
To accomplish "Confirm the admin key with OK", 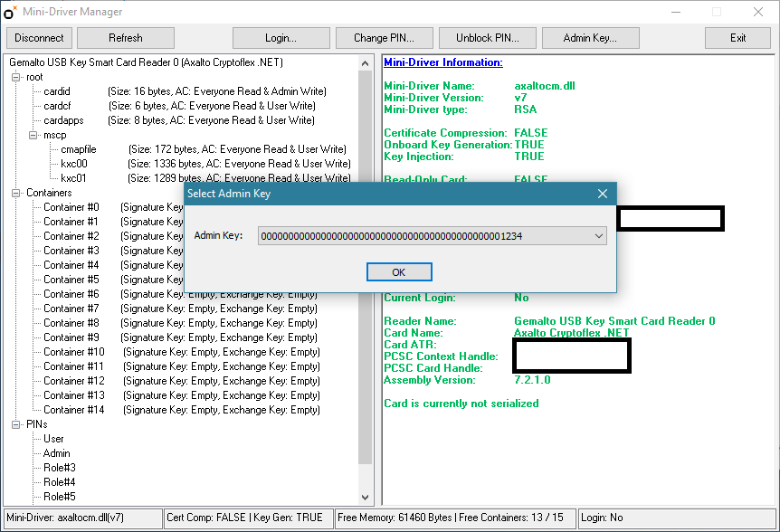I will click(x=399, y=272).
